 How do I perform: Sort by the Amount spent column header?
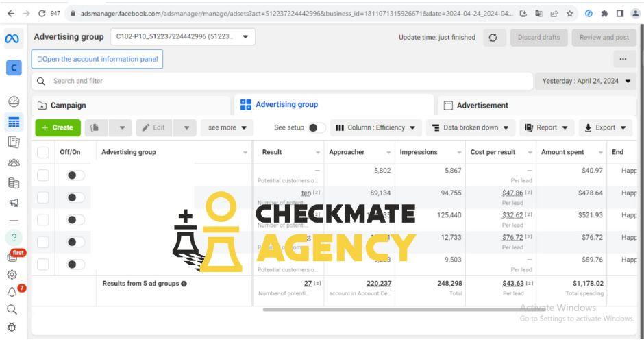[x=571, y=153]
